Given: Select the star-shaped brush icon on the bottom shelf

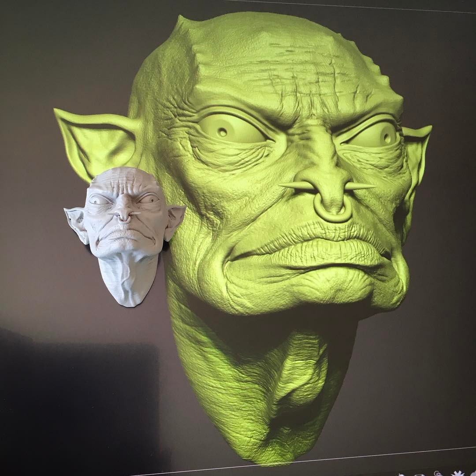Looking at the screenshot, I should click(x=458, y=473).
